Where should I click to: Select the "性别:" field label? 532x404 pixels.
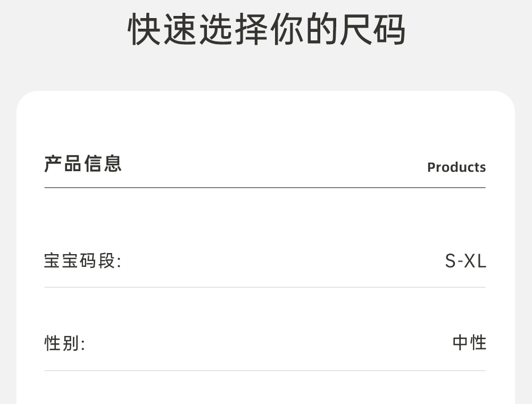coord(64,343)
